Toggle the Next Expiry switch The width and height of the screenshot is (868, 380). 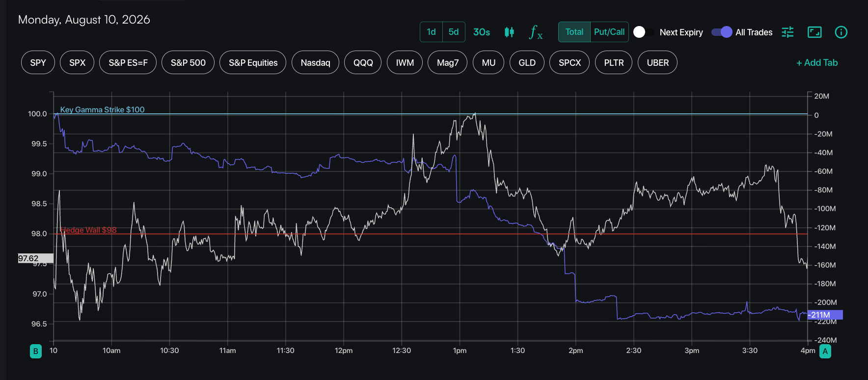pyautogui.click(x=643, y=32)
